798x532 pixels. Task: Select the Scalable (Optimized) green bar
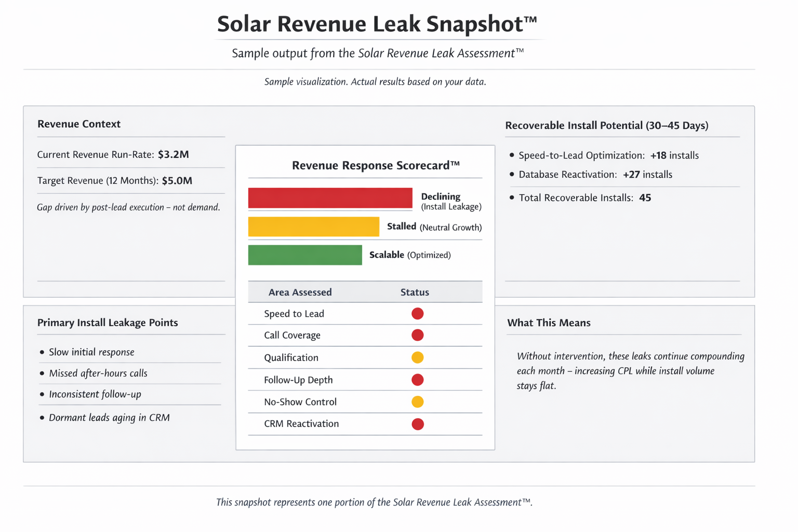pyautogui.click(x=305, y=255)
